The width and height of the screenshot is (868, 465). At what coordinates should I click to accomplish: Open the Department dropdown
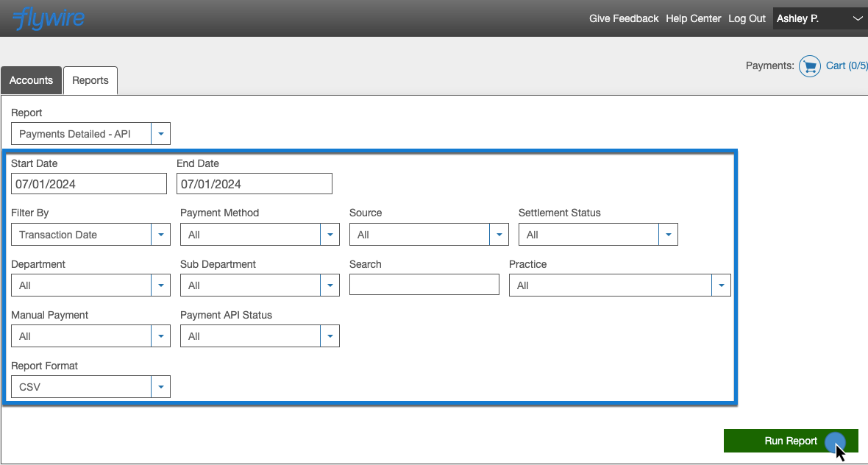tap(90, 285)
